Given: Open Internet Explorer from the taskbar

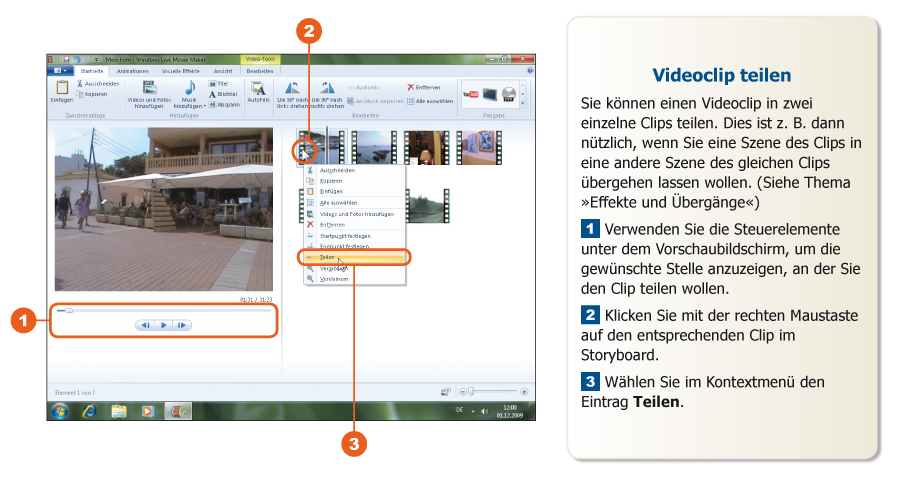Looking at the screenshot, I should (89, 410).
